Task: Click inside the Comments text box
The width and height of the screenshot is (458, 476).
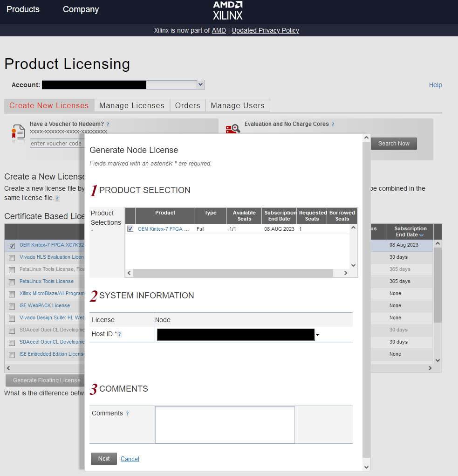Action: click(225, 425)
